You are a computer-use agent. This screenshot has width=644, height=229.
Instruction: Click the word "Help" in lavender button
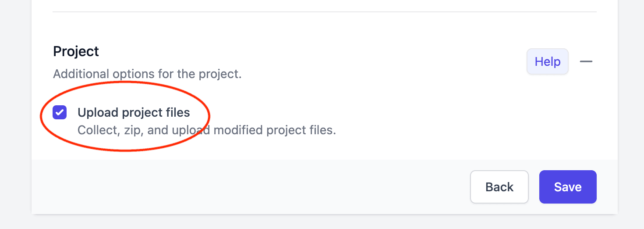pyautogui.click(x=547, y=61)
